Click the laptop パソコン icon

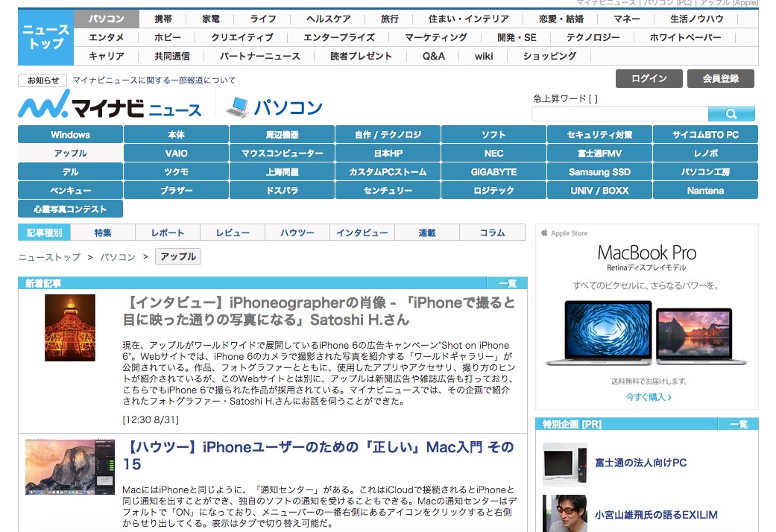237,107
